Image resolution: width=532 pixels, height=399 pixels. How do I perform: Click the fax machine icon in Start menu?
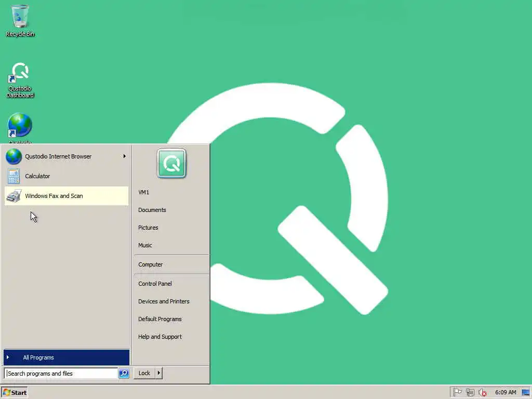click(x=14, y=196)
